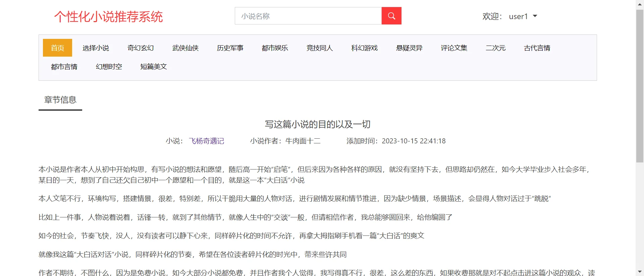Open the 竞技同人 category

pos(320,48)
